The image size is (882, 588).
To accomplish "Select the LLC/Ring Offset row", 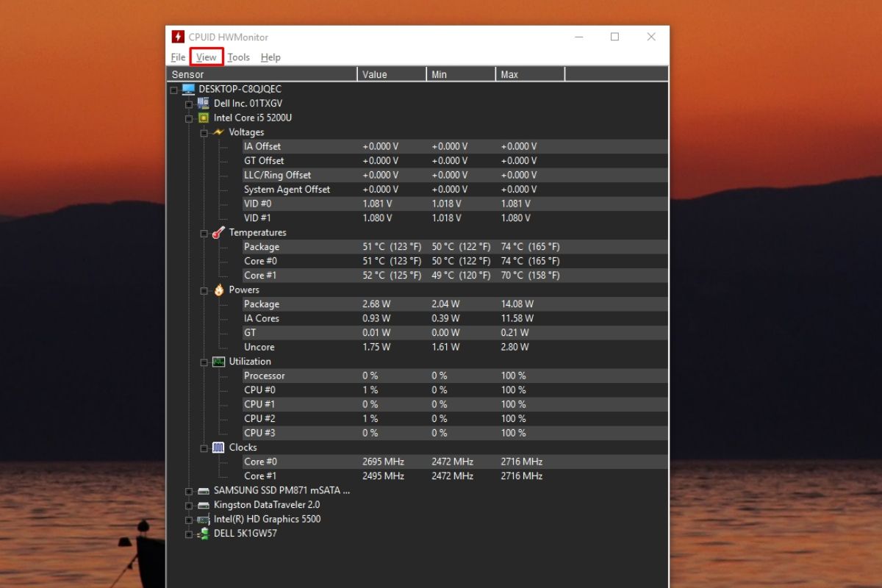I will point(455,175).
